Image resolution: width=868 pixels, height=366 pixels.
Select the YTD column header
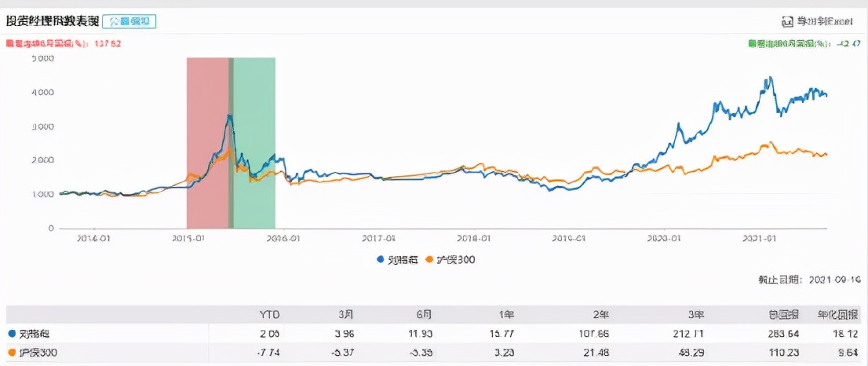(269, 314)
